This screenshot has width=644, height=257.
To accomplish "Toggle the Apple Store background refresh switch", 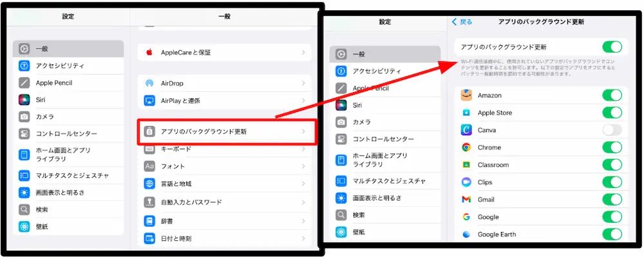I will 612,113.
